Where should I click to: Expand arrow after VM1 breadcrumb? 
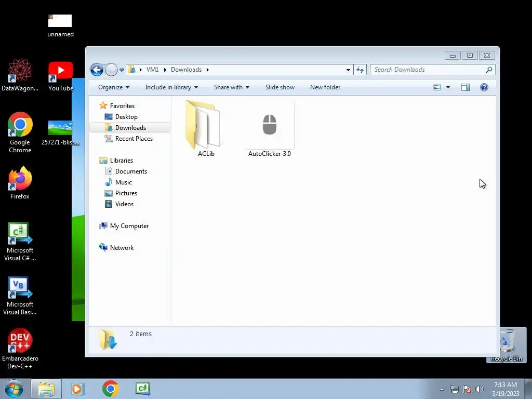click(165, 70)
